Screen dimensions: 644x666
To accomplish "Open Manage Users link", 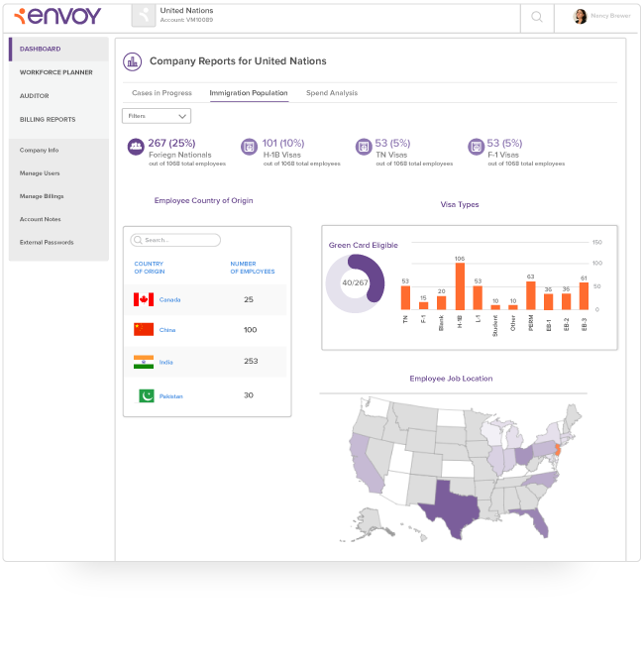I will 40,173.
